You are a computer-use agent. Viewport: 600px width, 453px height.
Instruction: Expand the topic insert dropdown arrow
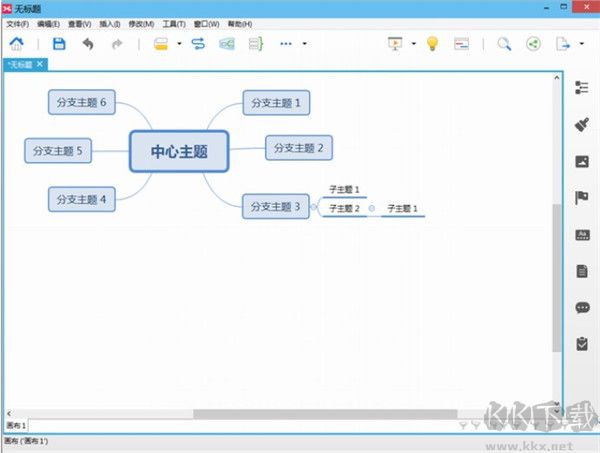point(179,44)
